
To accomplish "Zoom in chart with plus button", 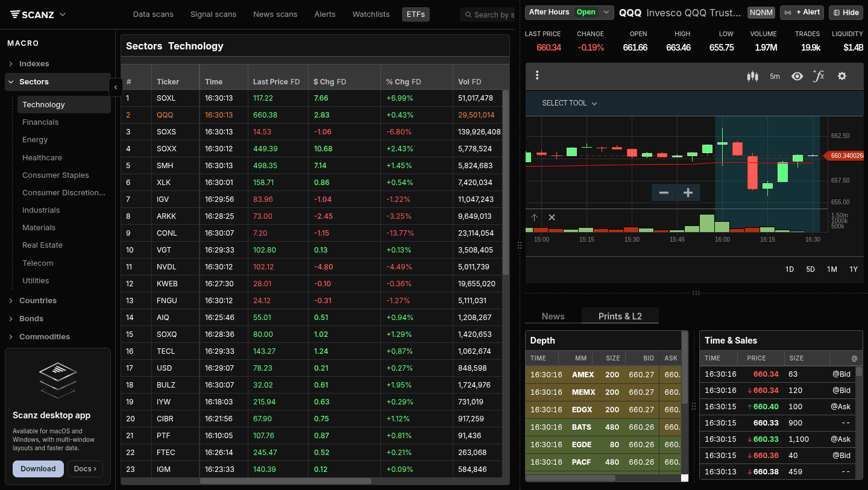I will [x=688, y=193].
